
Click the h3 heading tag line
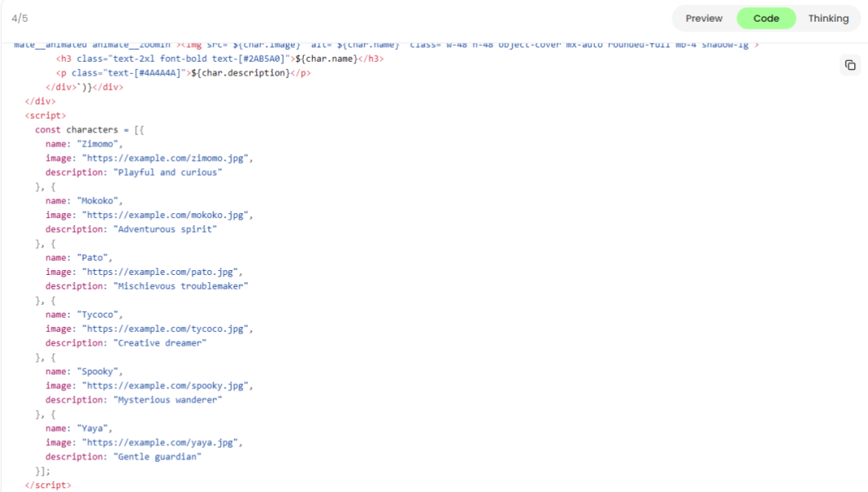(219, 59)
